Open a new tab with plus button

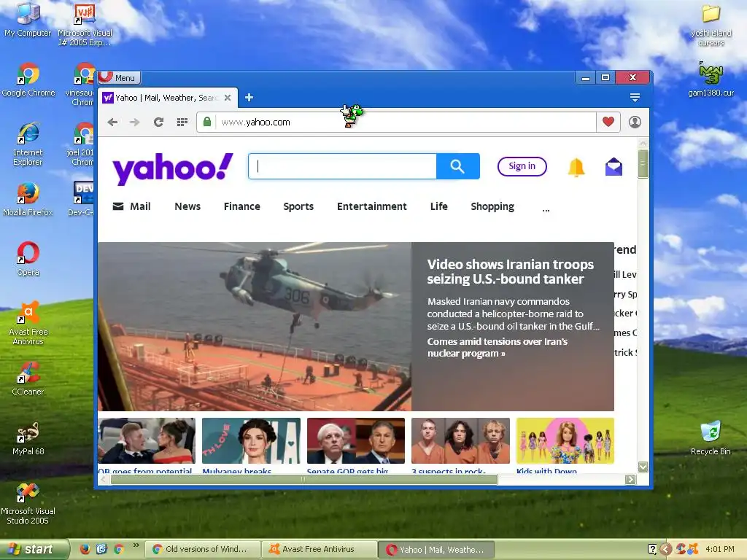point(249,98)
